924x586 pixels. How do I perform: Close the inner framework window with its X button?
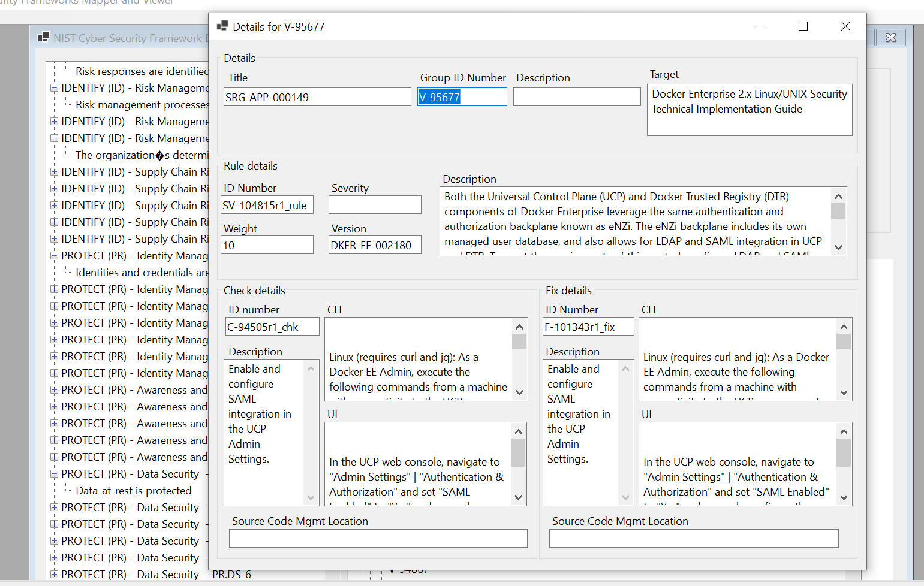[x=891, y=37]
